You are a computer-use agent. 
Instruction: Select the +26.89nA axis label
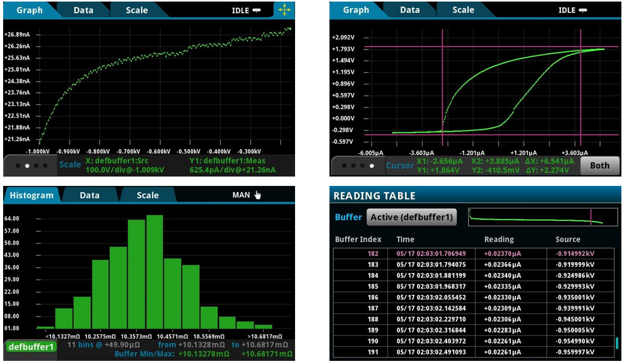(x=17, y=34)
